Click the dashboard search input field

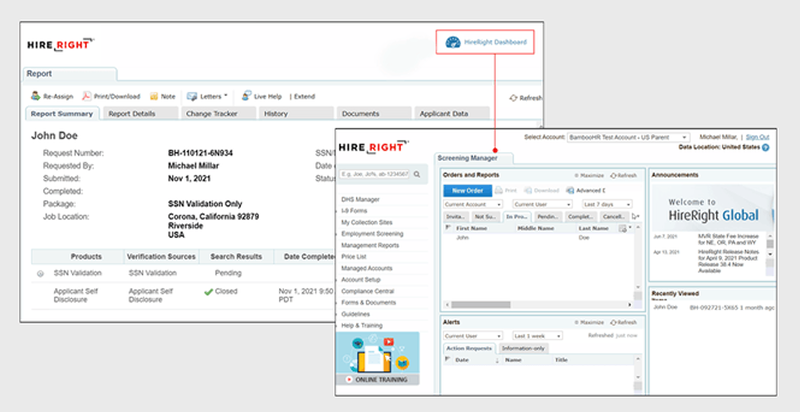coord(375,174)
